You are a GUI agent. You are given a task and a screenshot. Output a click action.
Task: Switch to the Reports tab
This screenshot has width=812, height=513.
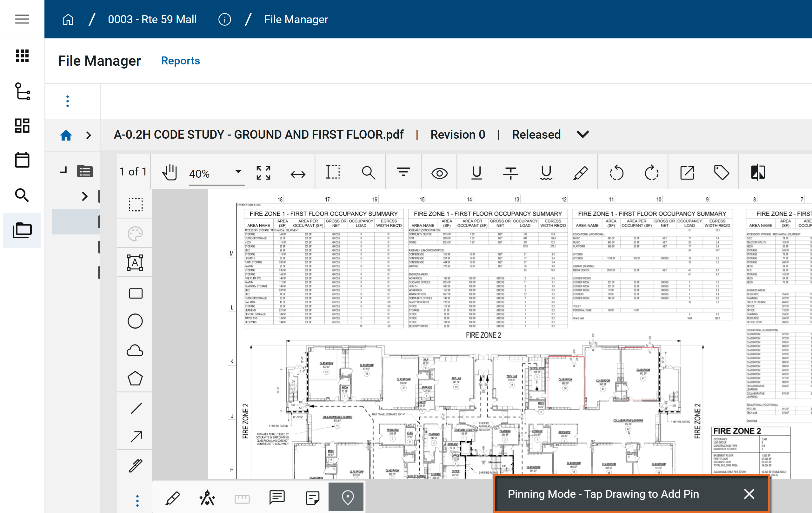tap(180, 61)
